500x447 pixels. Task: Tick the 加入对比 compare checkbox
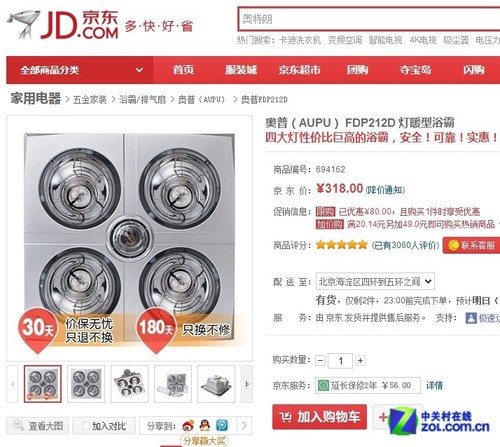[86, 426]
